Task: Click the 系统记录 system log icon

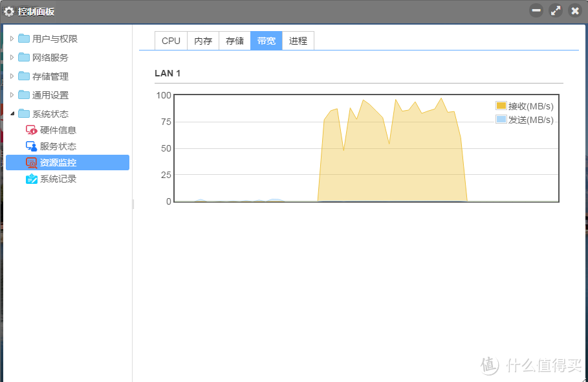Action: [x=32, y=179]
